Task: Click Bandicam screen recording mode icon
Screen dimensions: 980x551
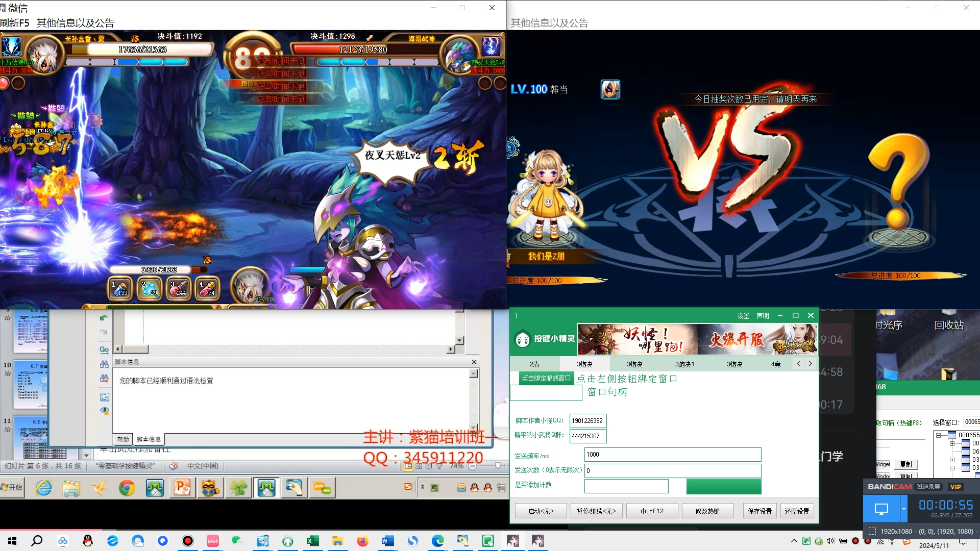Action: point(881,509)
